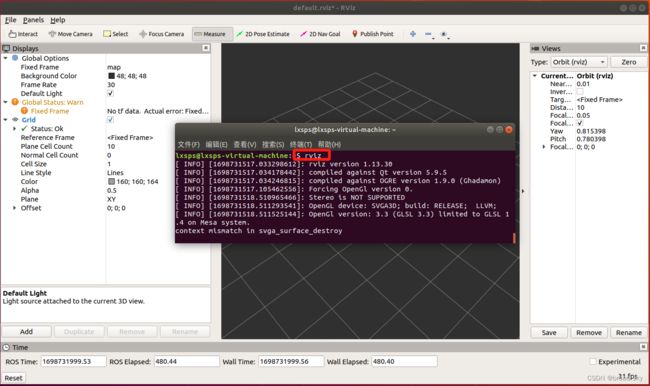Activate the Publish Point tool
This screenshot has width=650, height=386.
[372, 34]
